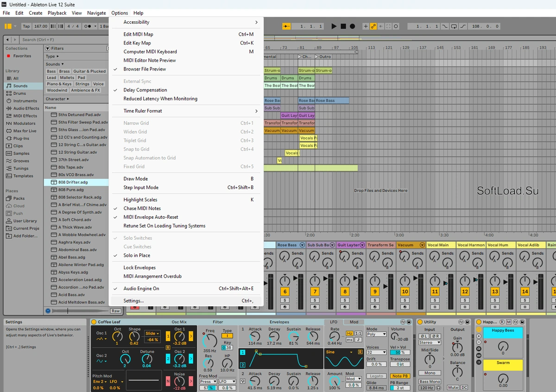Viewport: 556px width, 392px height.
Task: Open the Navigate menu
Action: pos(96,13)
